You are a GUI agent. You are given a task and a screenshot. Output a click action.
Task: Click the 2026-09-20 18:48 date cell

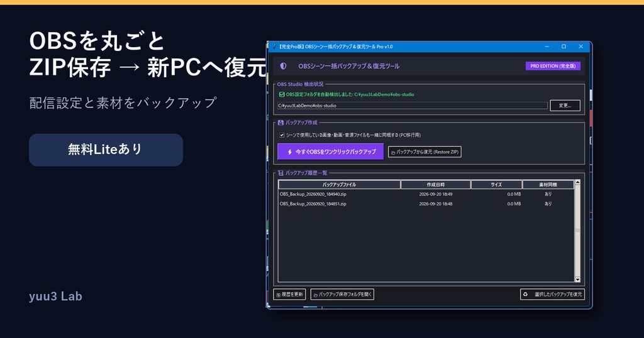click(x=436, y=204)
